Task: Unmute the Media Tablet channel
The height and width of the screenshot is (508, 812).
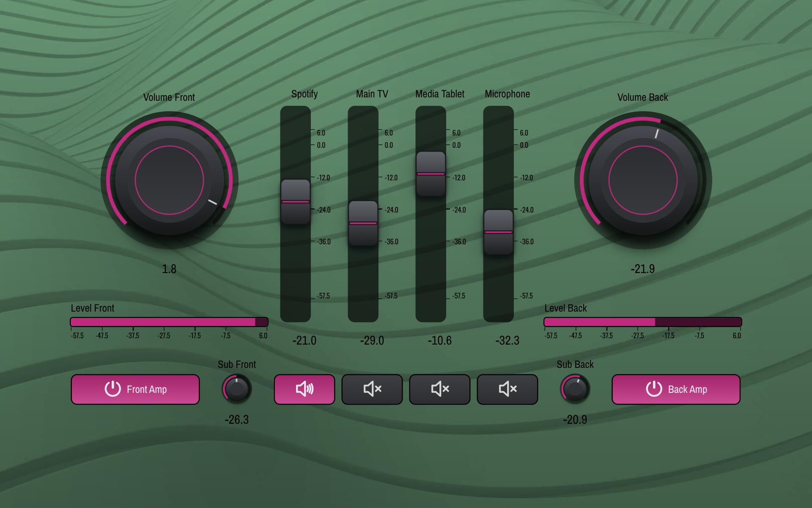Action: (440, 389)
